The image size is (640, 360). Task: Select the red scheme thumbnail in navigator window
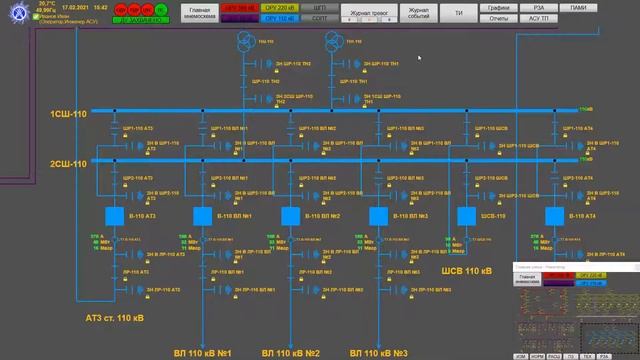pos(544,303)
